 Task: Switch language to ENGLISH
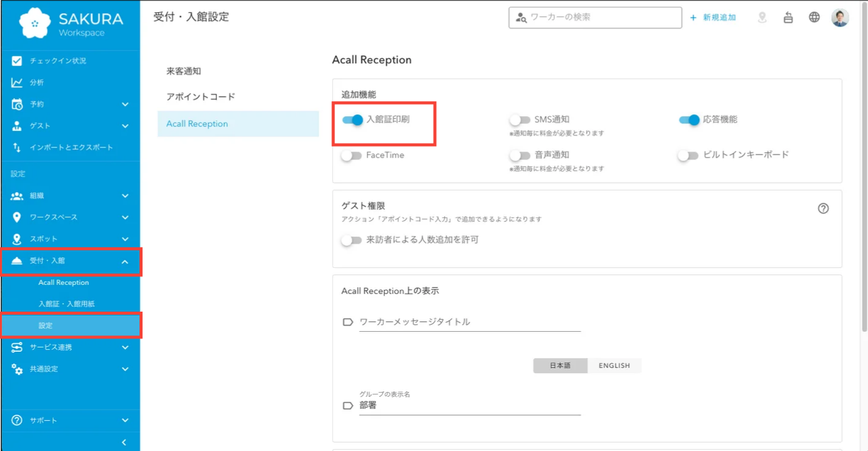614,366
